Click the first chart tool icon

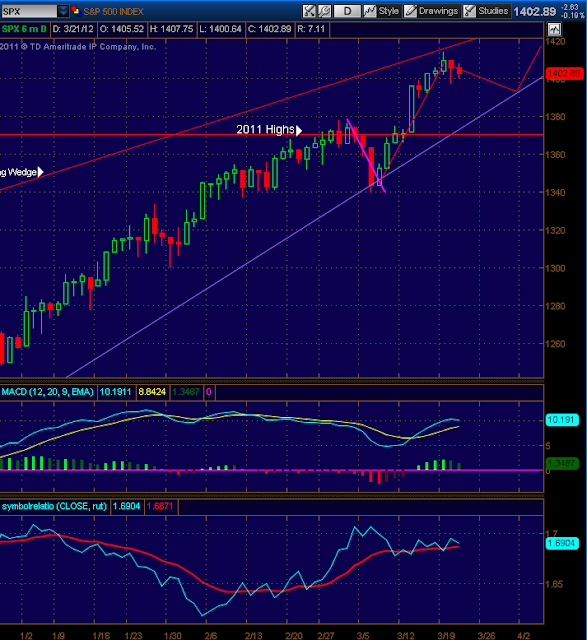click(x=309, y=11)
